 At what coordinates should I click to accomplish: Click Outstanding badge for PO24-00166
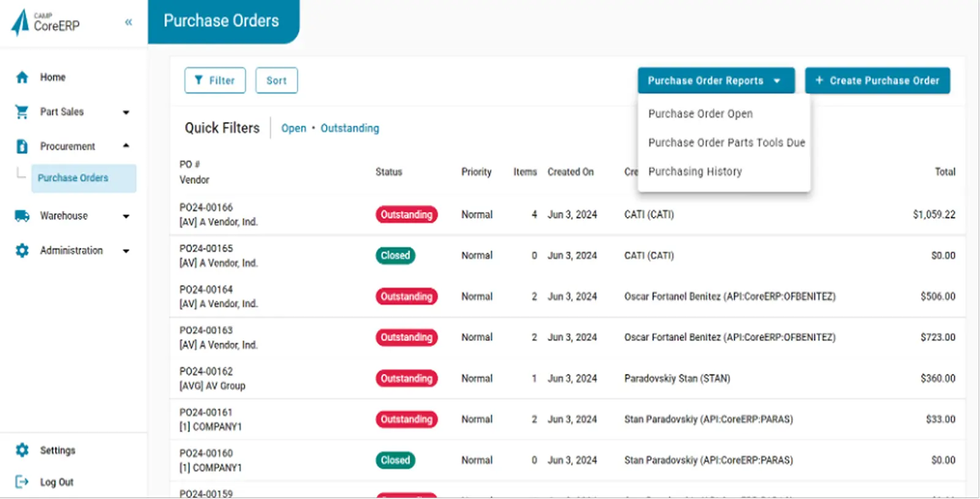coord(407,215)
